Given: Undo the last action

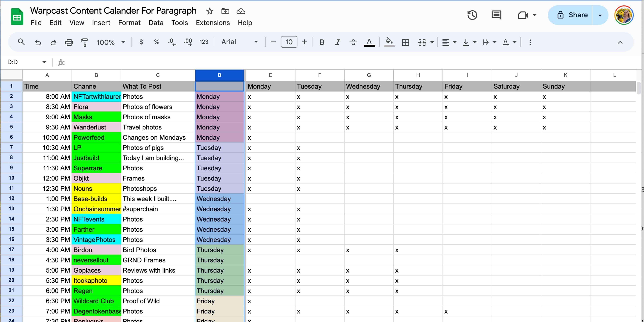Looking at the screenshot, I should click(x=38, y=42).
